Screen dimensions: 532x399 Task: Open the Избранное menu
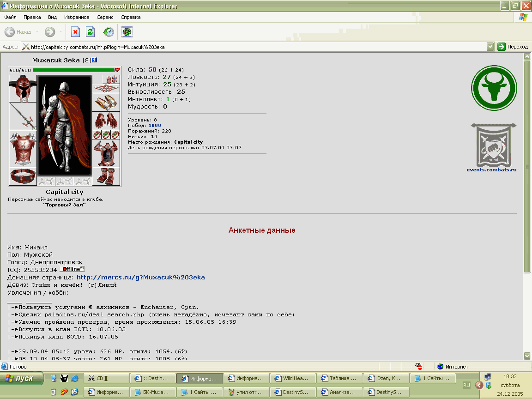[77, 17]
